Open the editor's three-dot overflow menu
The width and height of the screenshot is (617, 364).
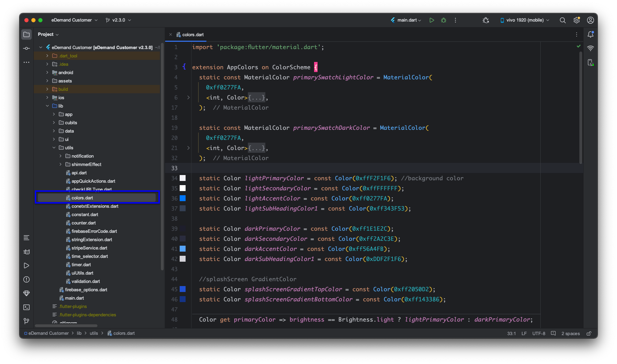pyautogui.click(x=577, y=34)
